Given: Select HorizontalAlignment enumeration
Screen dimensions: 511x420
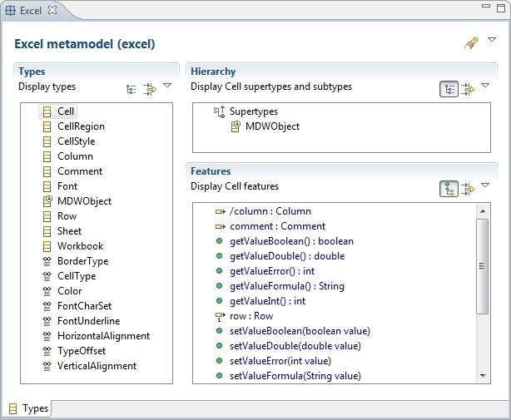Looking at the screenshot, I should coord(104,336).
